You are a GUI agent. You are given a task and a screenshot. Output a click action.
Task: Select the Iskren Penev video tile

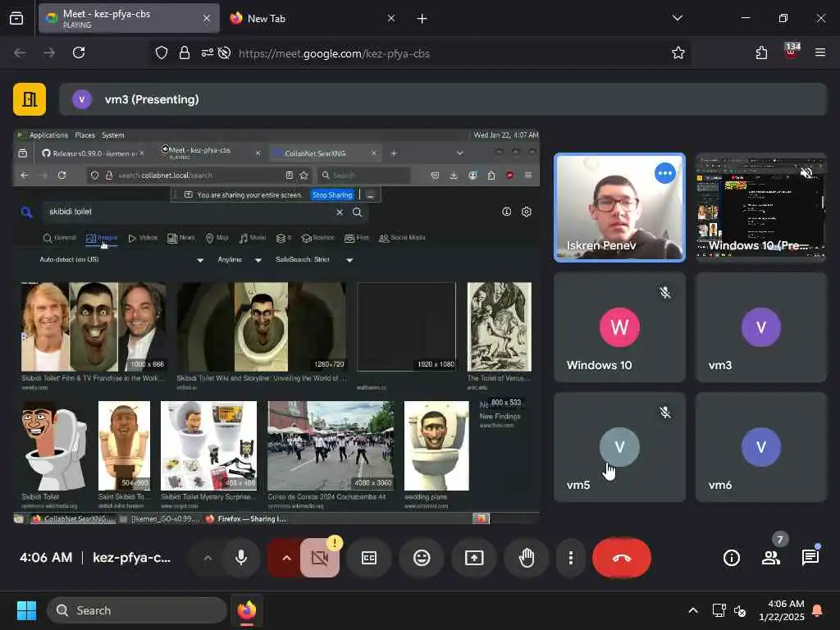(619, 208)
